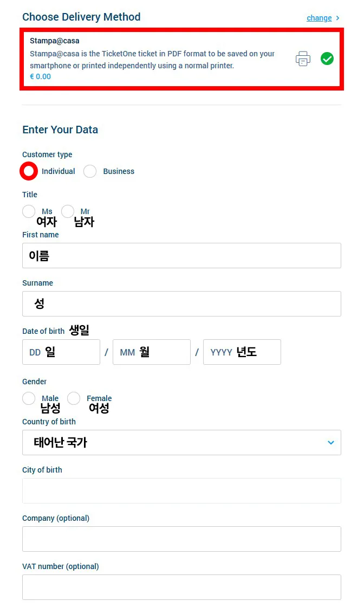Image resolution: width=364 pixels, height=607 pixels.
Task: Click the printer icon for Stampa@casa
Action: pyautogui.click(x=303, y=59)
